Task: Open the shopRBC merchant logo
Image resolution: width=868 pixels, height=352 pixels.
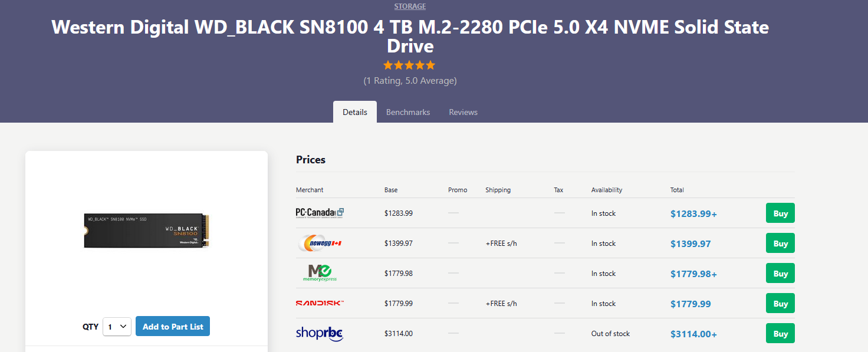Action: (320, 334)
